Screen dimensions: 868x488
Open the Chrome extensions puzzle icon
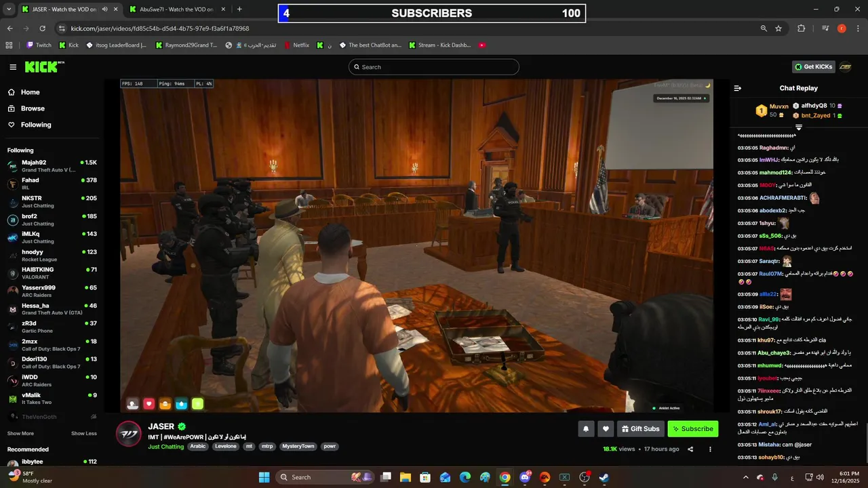(x=801, y=28)
